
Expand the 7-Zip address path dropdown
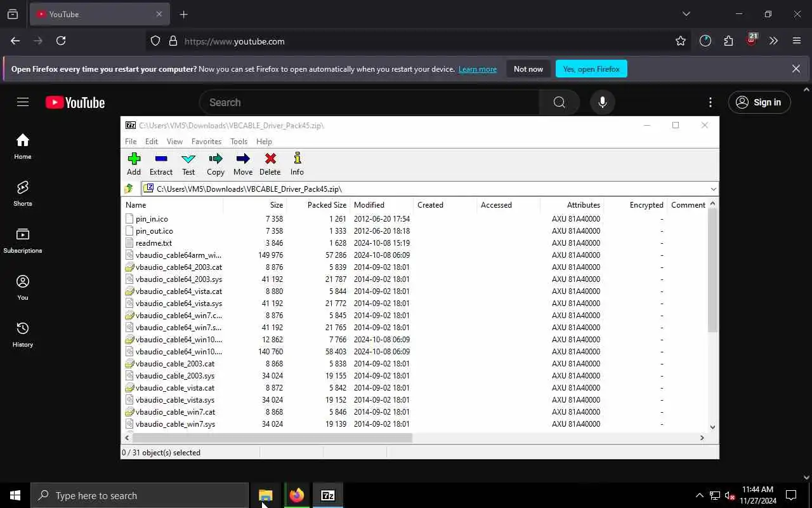click(713, 189)
